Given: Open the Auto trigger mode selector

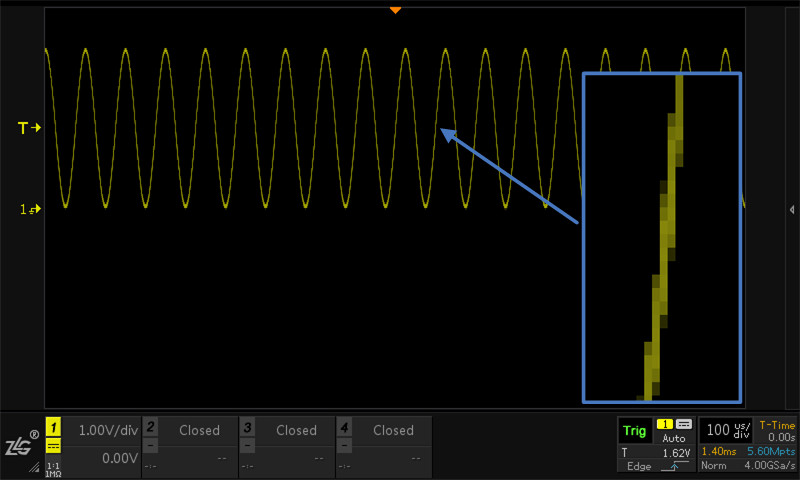Looking at the screenshot, I should tap(673, 438).
